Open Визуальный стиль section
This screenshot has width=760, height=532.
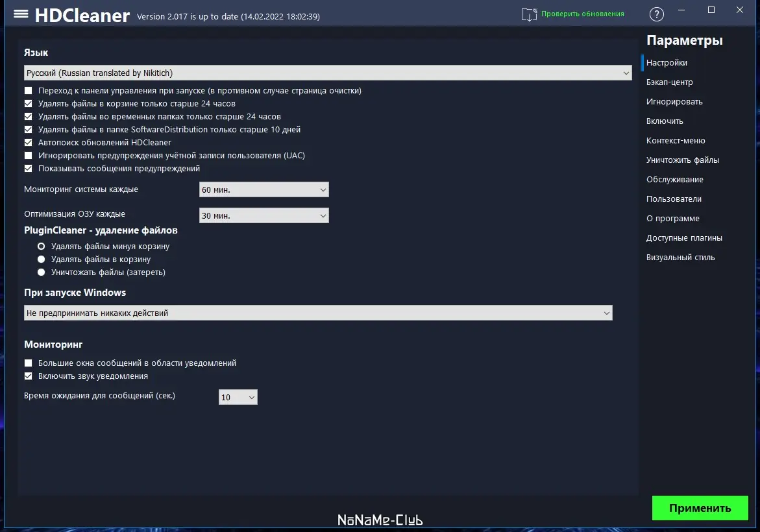(681, 258)
